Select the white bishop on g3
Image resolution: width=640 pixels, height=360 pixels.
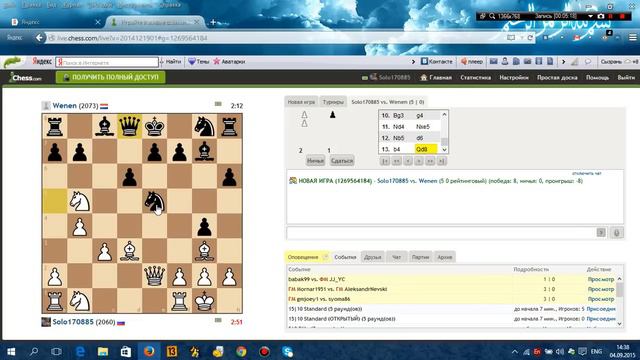point(204,251)
